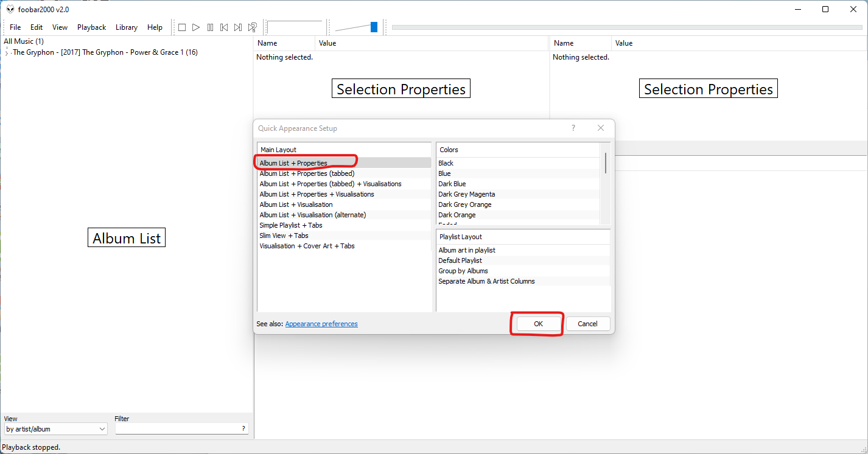Maximize the foobar2000 window
The width and height of the screenshot is (868, 454).
[825, 9]
